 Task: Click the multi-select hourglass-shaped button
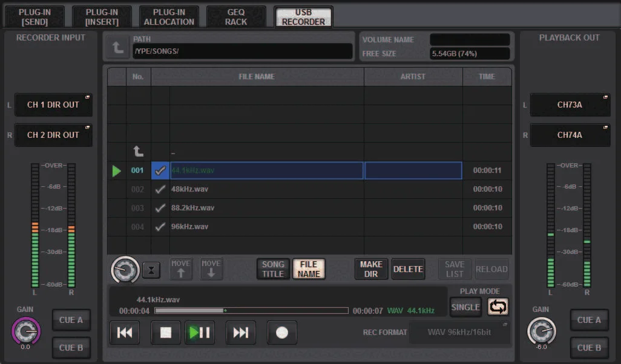151,270
